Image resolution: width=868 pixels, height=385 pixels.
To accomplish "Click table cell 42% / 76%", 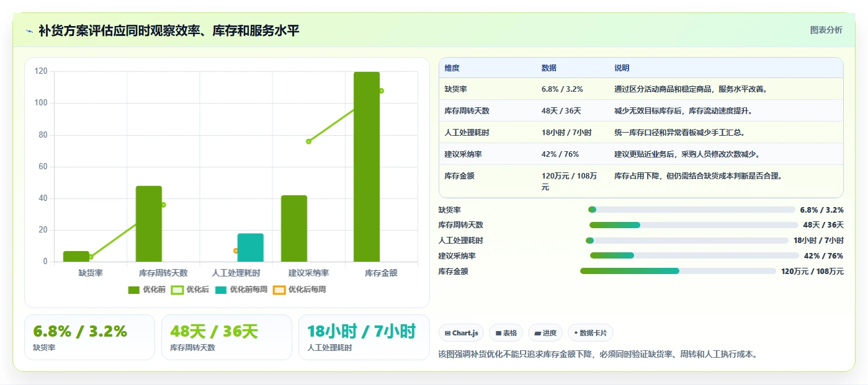I will click(x=560, y=154).
